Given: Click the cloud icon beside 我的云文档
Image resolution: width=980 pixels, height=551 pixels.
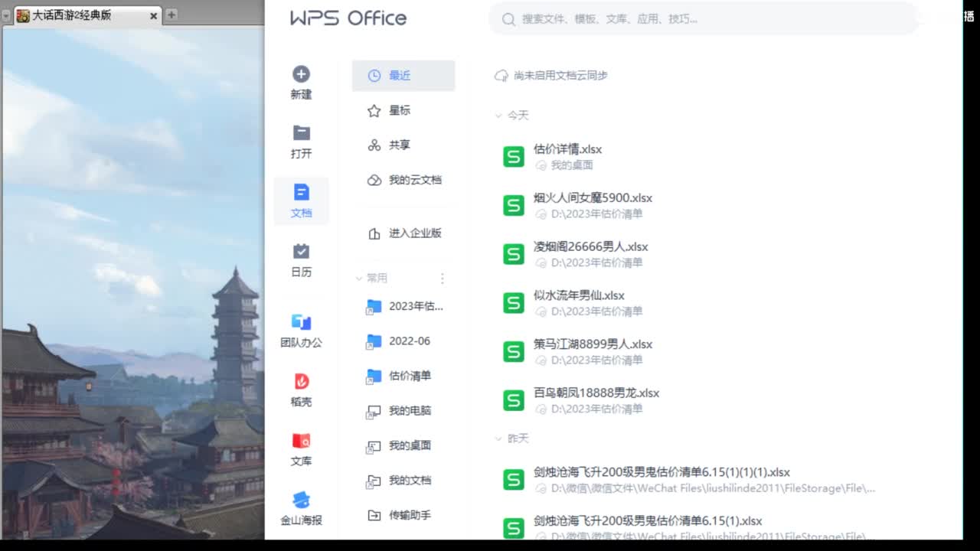Looking at the screenshot, I should point(374,180).
